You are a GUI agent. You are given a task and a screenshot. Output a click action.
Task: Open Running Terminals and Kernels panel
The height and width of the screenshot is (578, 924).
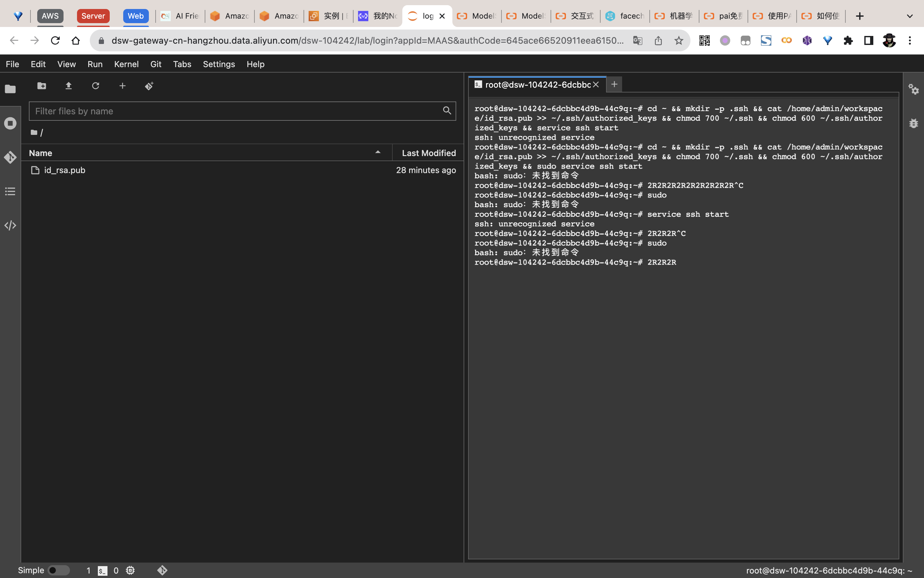(10, 123)
